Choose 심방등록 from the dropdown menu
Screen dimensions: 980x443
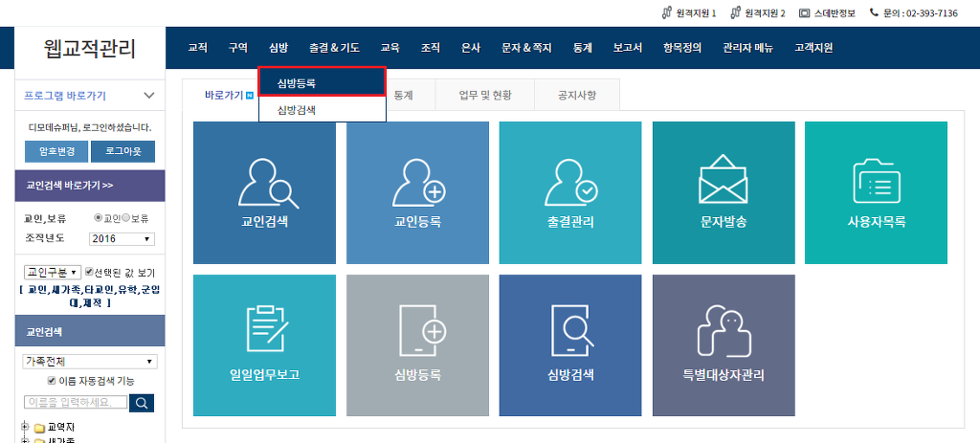322,82
